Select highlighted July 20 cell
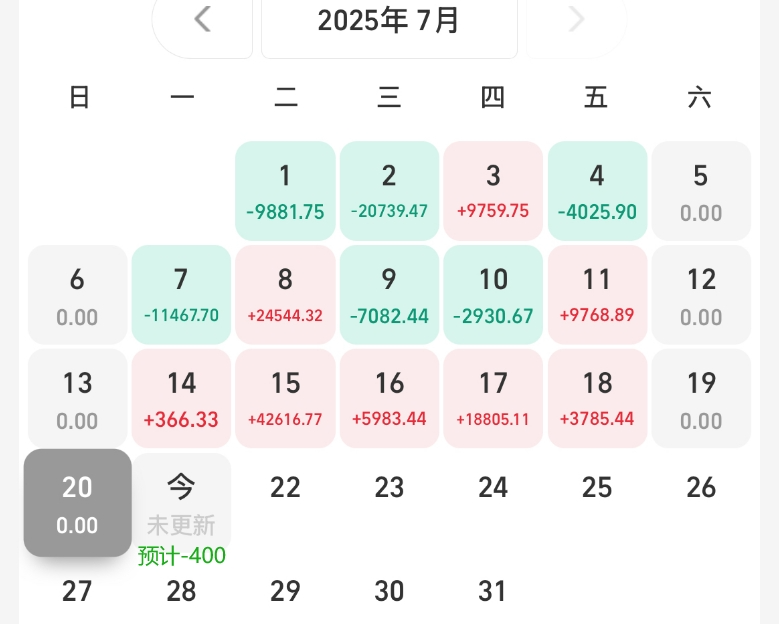The image size is (779, 624). [78, 503]
